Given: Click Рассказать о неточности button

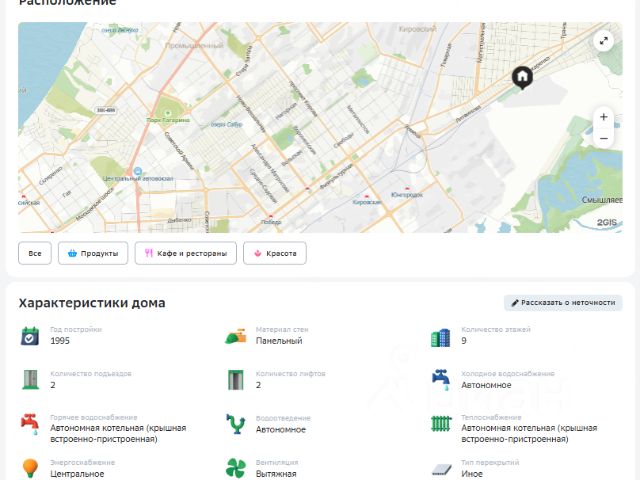Looking at the screenshot, I should pos(563,303).
